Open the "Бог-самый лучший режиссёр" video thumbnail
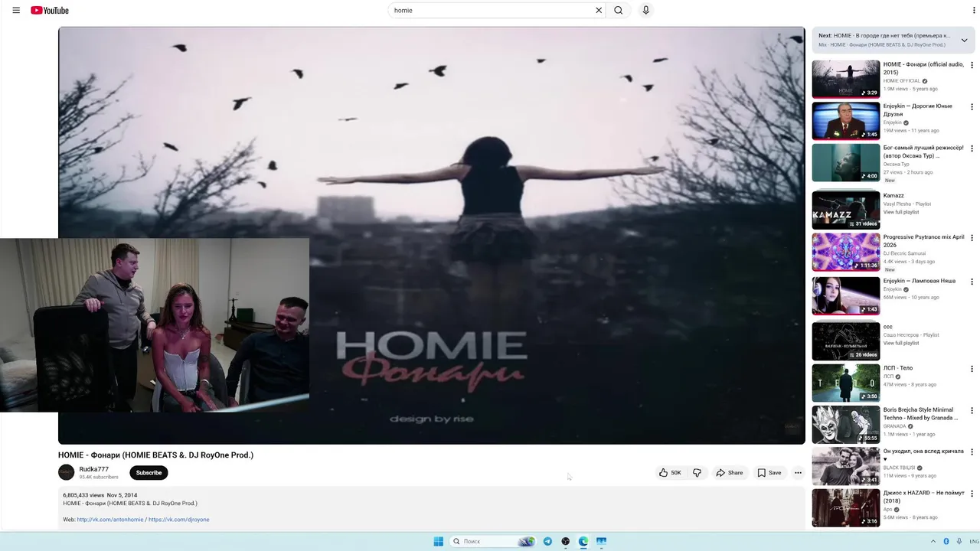Image resolution: width=980 pixels, height=551 pixels. pyautogui.click(x=846, y=162)
